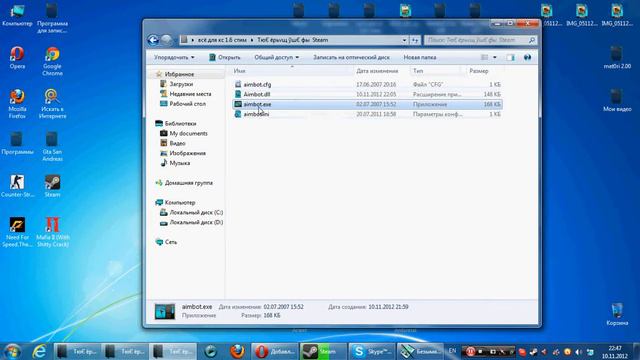The height and width of the screenshot is (360, 640).
Task: Select the Компьютер desktop icon
Action: pos(17,15)
